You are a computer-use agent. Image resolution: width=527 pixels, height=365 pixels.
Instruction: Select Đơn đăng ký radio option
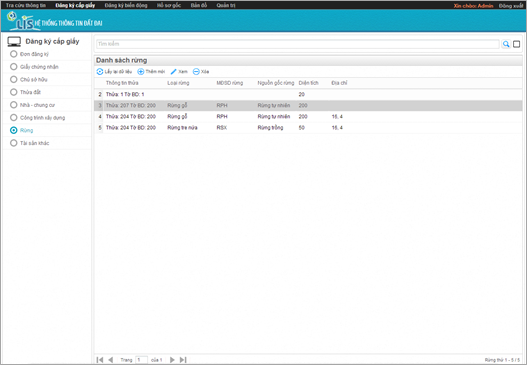pos(13,54)
